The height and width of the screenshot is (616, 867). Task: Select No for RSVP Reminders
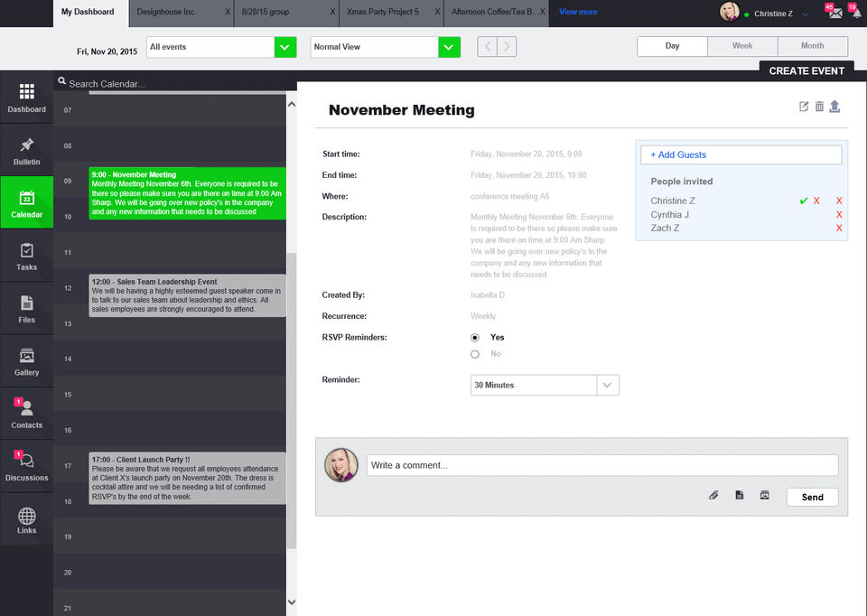(x=475, y=354)
